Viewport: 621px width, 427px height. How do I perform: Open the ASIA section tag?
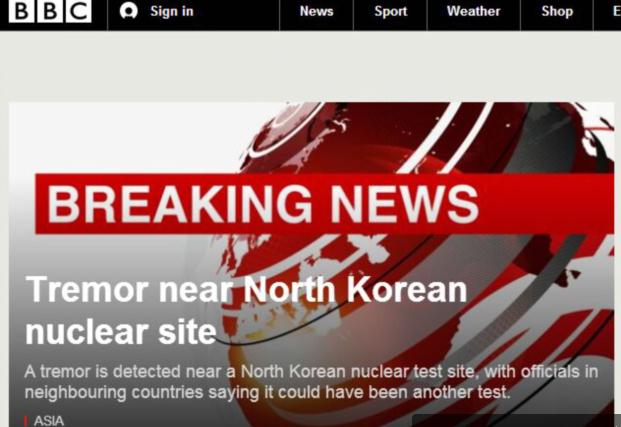[x=49, y=421]
